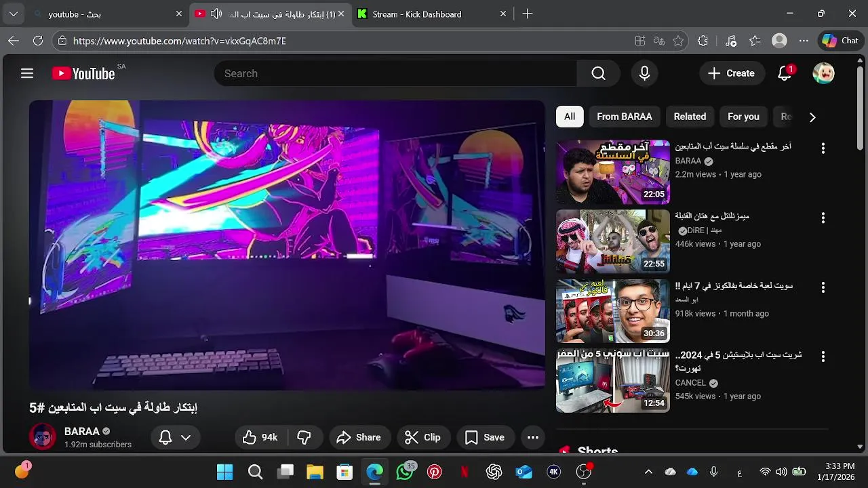
Task: Open BARAA channel avatar
Action: pos(43,437)
